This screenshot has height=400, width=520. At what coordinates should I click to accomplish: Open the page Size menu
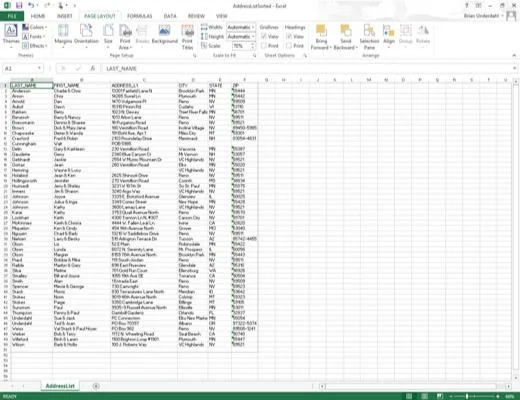(108, 35)
